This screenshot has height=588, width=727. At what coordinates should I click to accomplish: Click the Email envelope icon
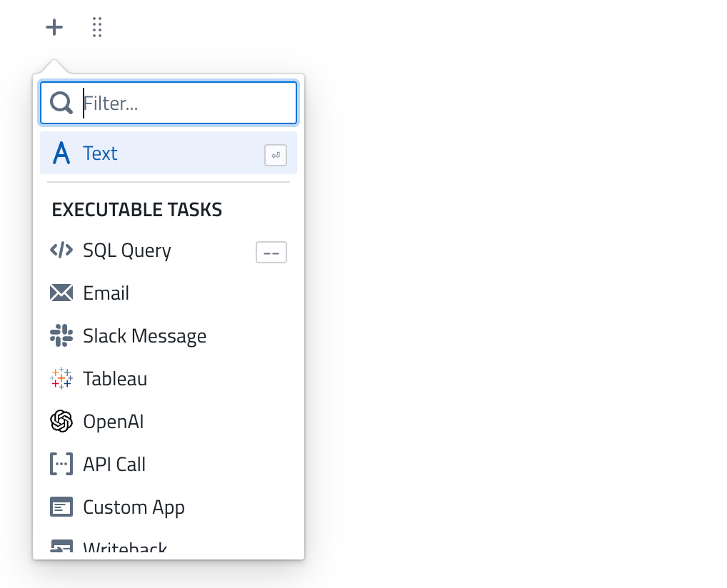[x=61, y=293]
